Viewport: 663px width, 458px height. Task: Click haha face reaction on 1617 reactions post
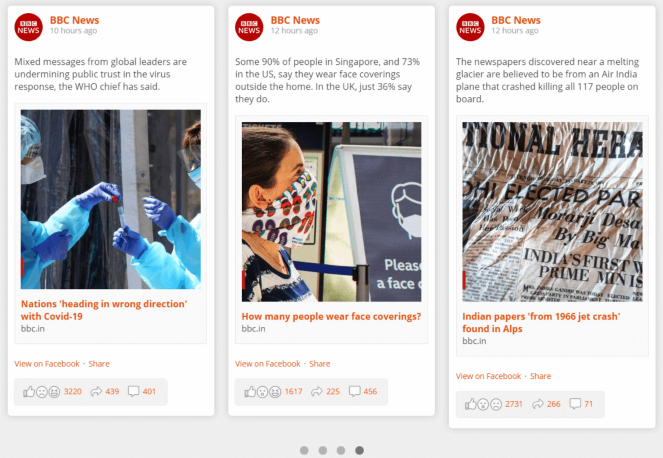tap(275, 392)
